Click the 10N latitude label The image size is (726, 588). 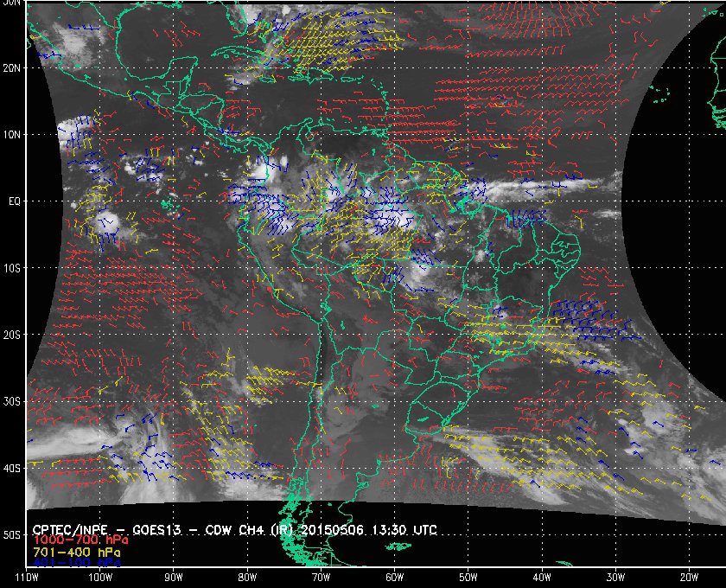tap(11, 135)
